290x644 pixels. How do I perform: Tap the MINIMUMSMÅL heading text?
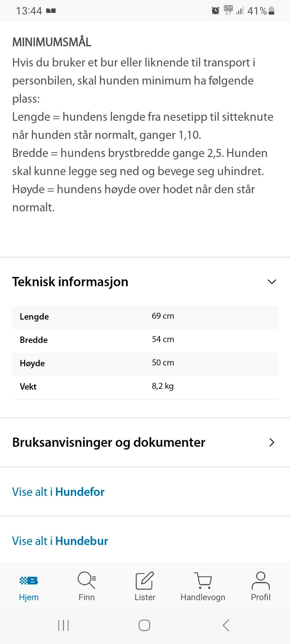52,42
